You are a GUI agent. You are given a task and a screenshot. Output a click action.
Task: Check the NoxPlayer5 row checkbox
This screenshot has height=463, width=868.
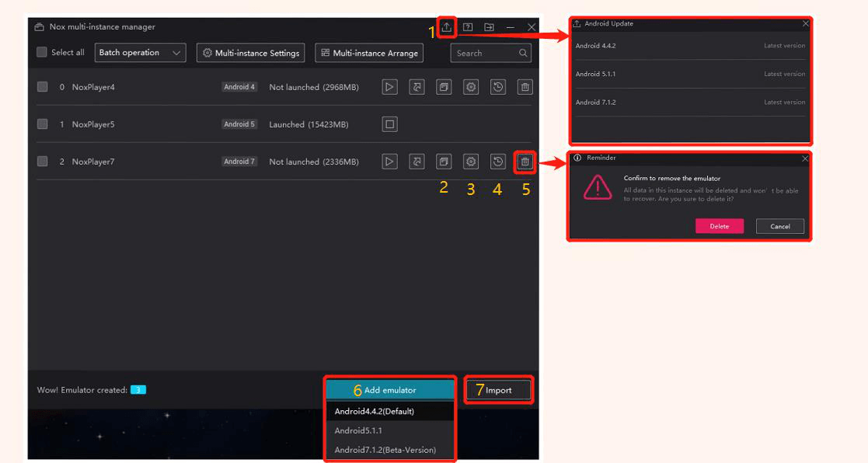(42, 124)
